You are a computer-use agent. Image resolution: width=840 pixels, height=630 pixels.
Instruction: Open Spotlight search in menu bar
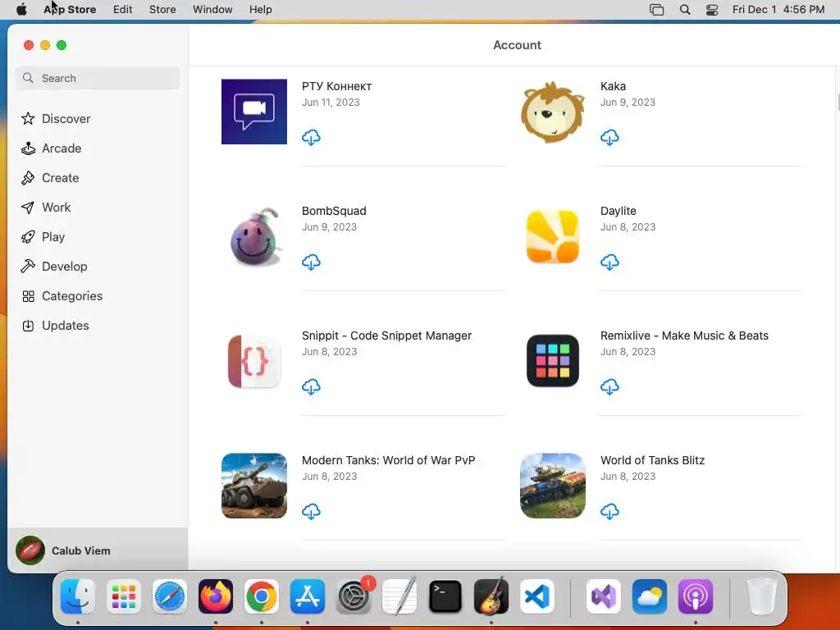click(685, 10)
